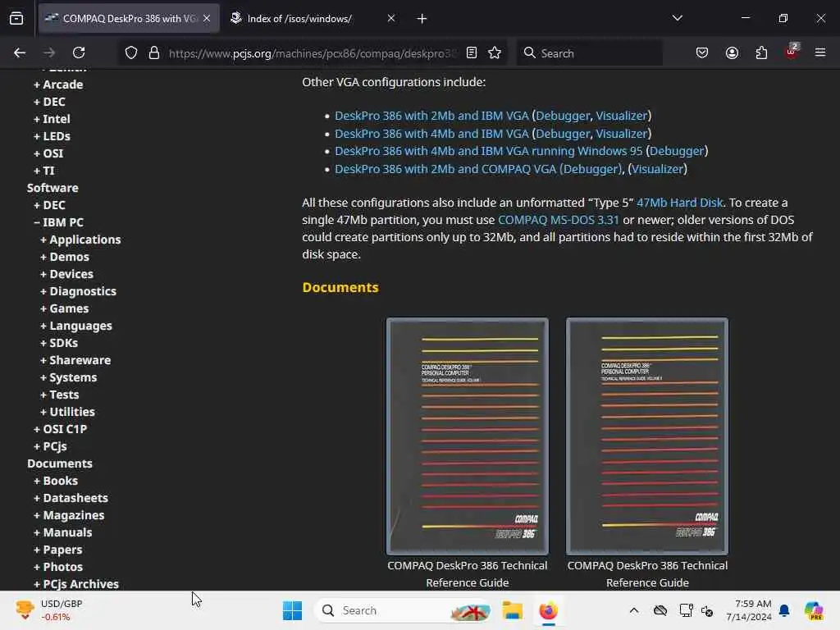View site security padlock info
Screen dimensions: 840x630
tap(154, 52)
